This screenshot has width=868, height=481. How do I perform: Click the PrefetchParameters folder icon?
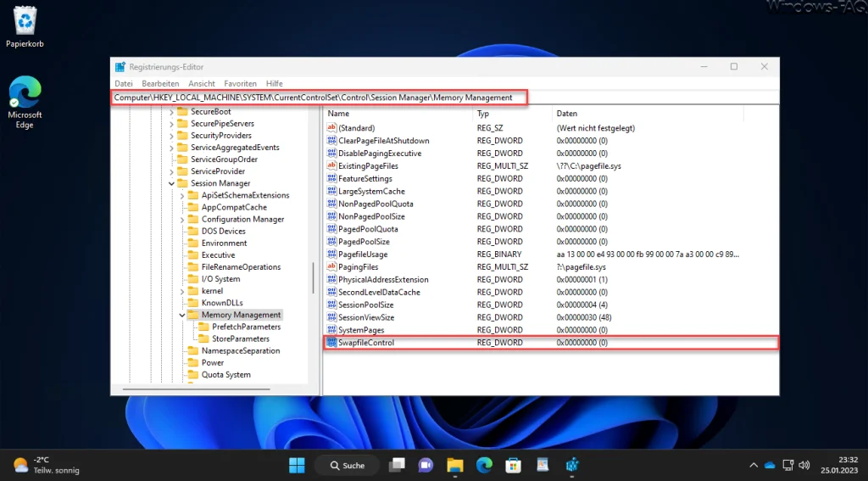click(203, 327)
